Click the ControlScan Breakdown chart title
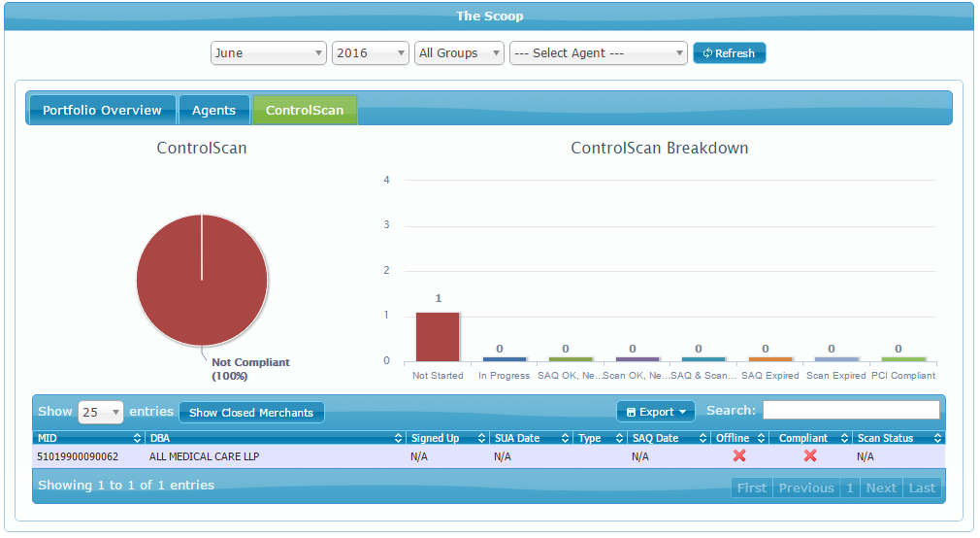Screen dimensions: 980x538 pos(660,149)
